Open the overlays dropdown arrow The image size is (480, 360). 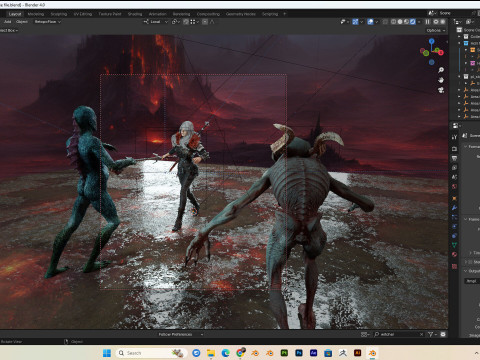coord(377,22)
